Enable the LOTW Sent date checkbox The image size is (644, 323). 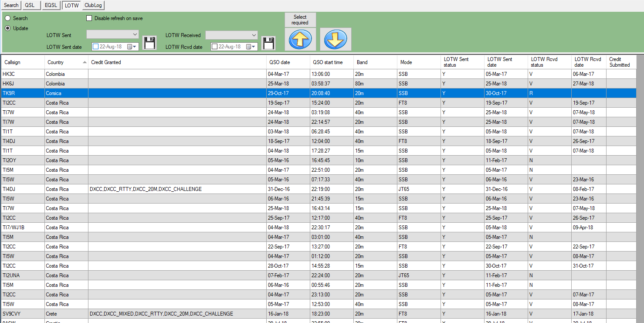pyautogui.click(x=95, y=47)
